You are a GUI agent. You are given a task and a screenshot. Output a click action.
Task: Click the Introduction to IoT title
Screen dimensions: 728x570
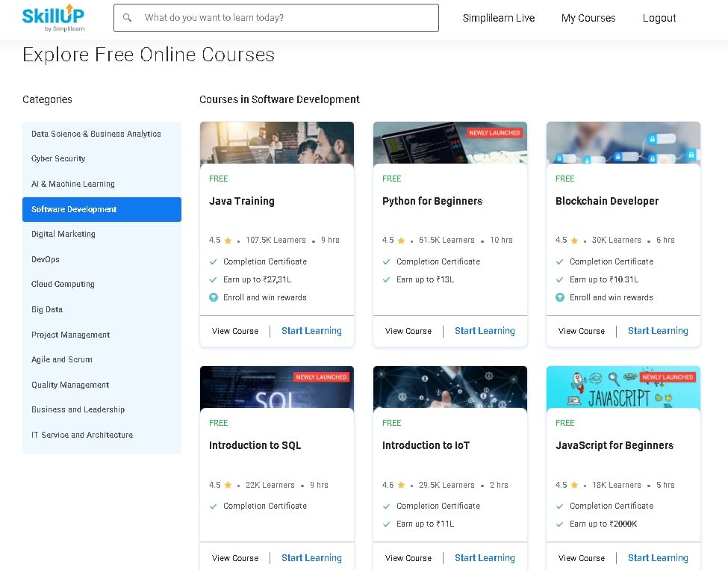click(x=426, y=445)
